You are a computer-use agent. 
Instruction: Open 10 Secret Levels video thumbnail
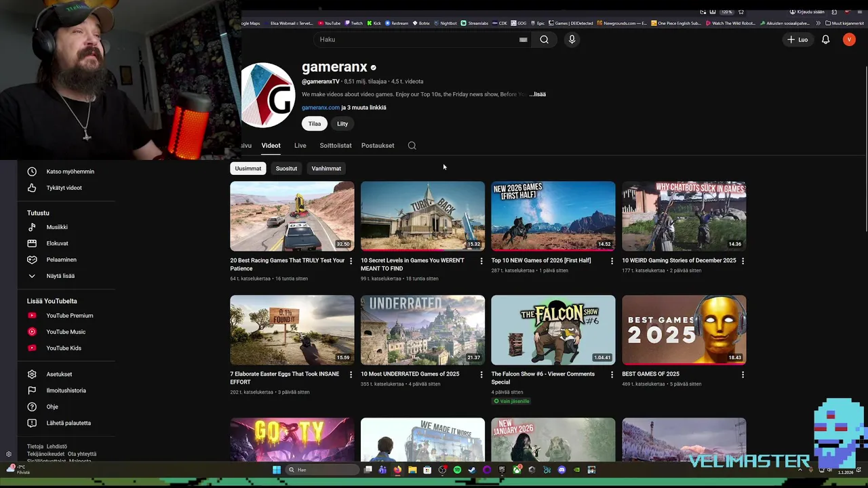[x=422, y=216]
